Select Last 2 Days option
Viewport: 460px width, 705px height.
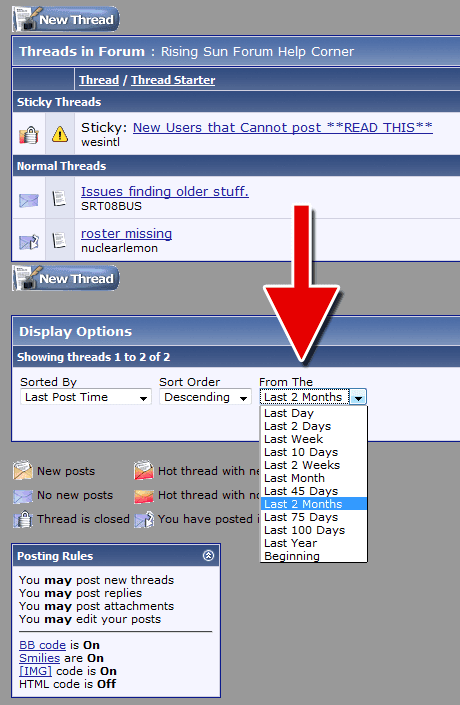point(314,426)
